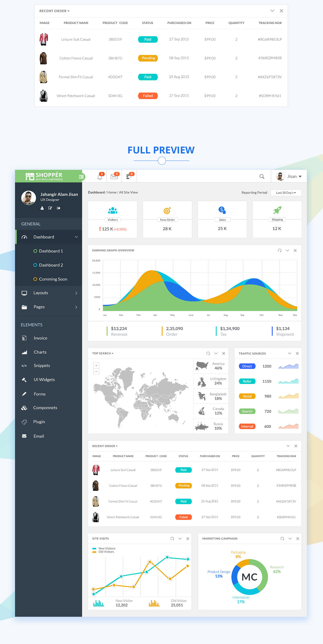
Task: Select the Dashboard 2 radio option
Action: click(x=35, y=265)
